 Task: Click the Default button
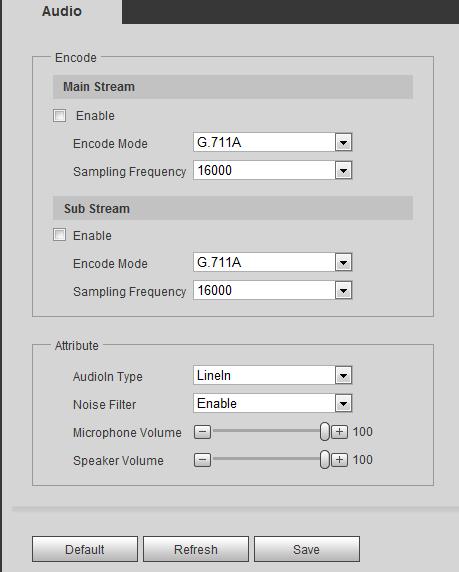coord(85,549)
